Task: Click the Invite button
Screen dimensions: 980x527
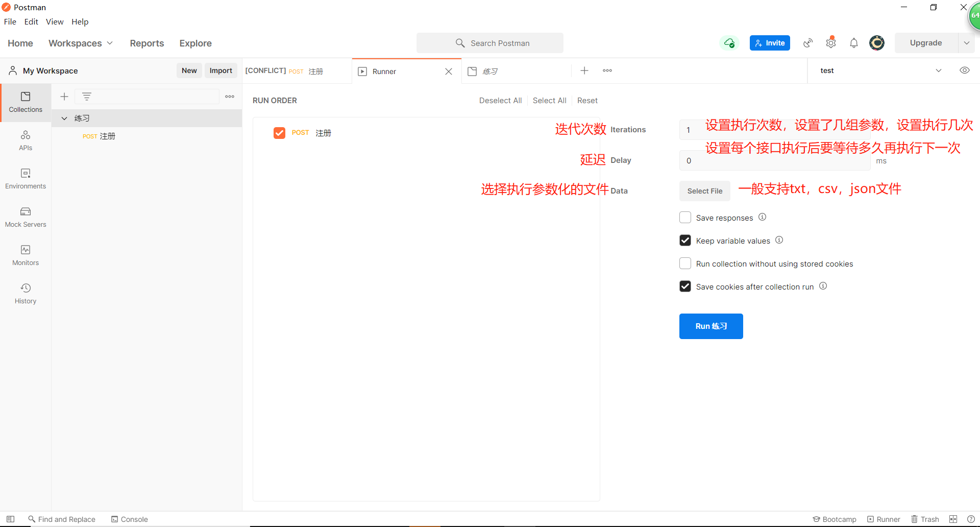Action: tap(770, 43)
